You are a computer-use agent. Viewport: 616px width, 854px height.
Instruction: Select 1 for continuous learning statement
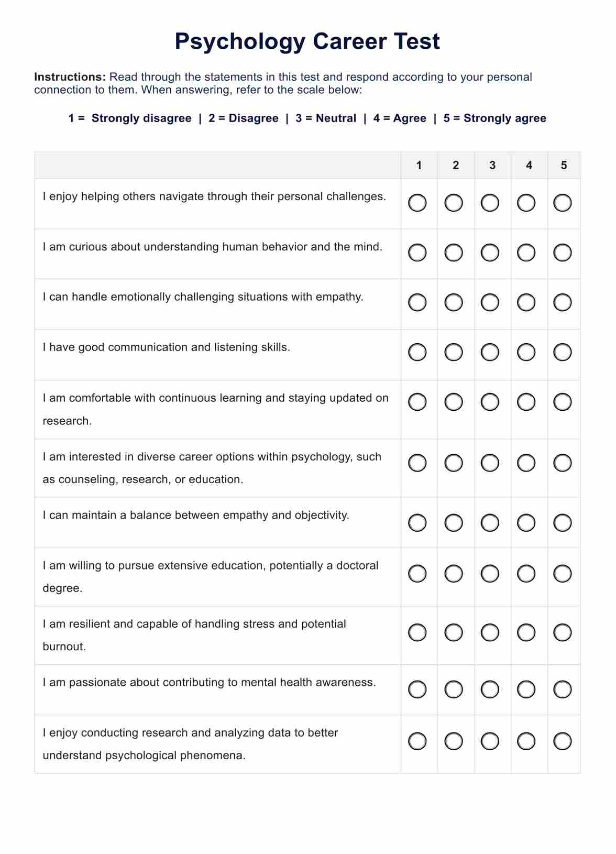(417, 402)
